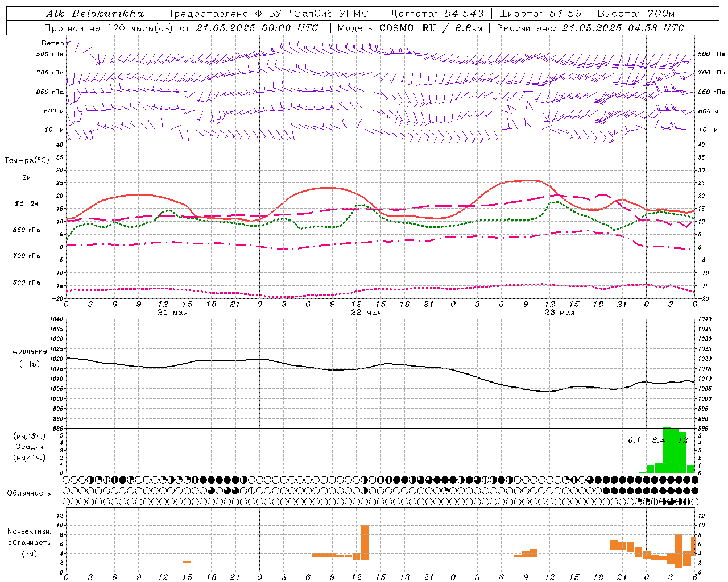Select the Прогноз на 120 часа(ов) text

(x=110, y=28)
